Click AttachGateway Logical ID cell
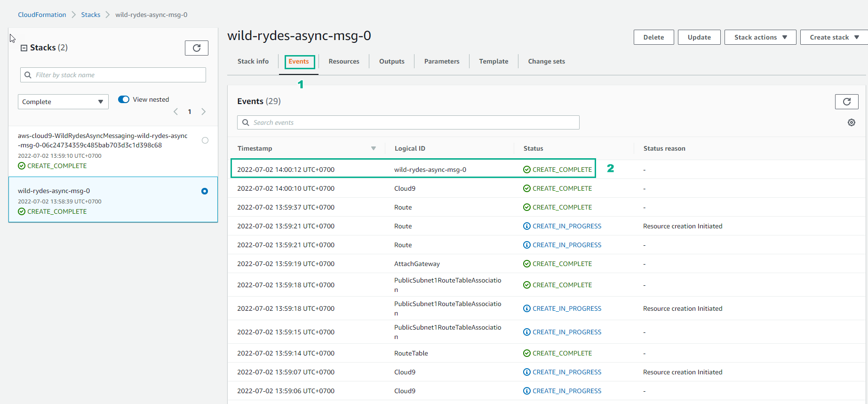 coord(417,264)
